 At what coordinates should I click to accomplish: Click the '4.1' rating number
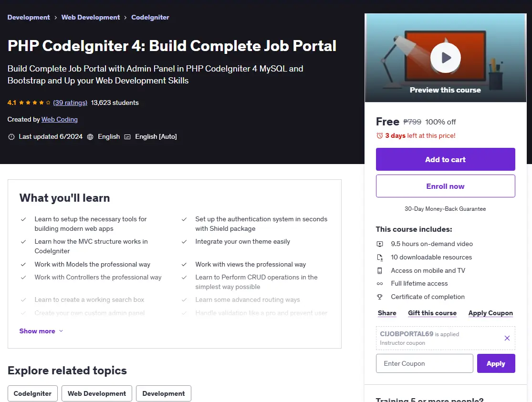coord(12,103)
